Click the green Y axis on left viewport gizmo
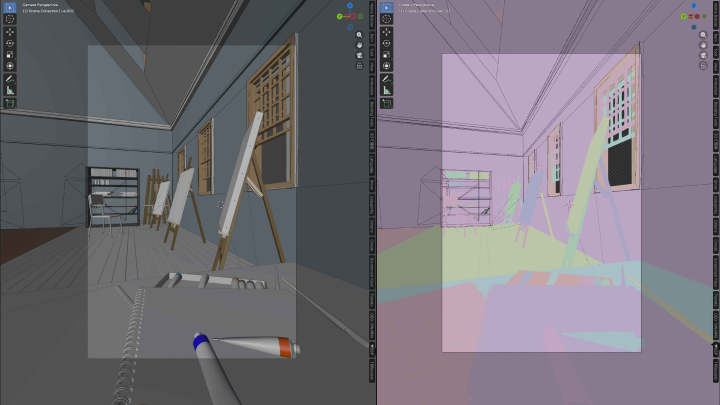Screen dimensions: 720x405 tap(339, 17)
